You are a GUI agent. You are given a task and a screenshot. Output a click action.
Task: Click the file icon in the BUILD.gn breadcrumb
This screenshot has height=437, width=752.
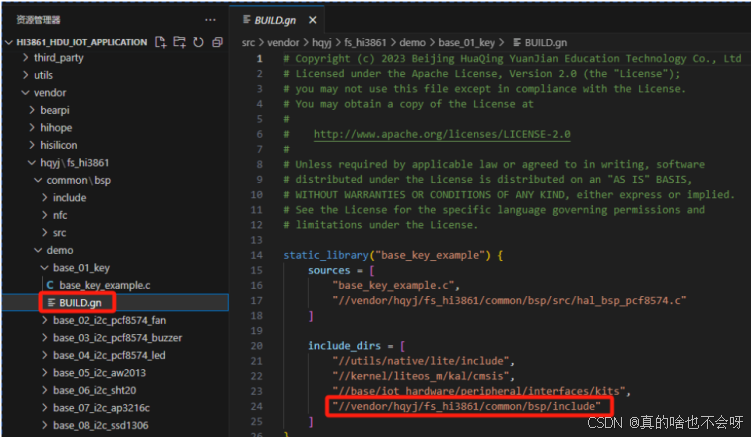517,43
